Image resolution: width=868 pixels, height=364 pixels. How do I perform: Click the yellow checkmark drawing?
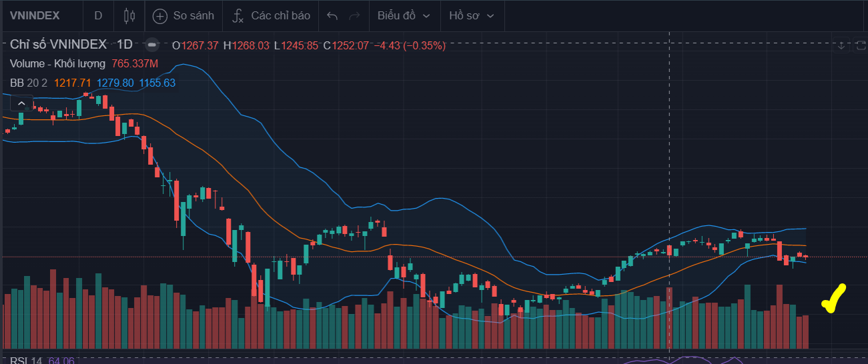[834, 299]
